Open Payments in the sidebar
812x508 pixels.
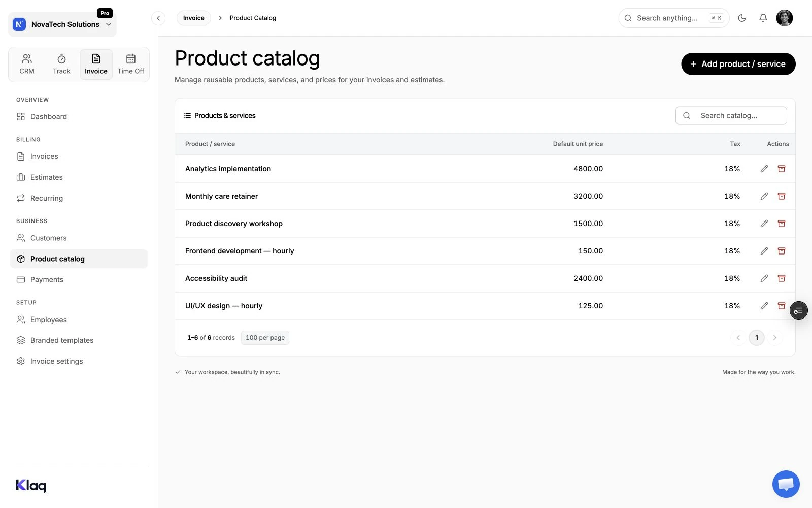(79, 279)
